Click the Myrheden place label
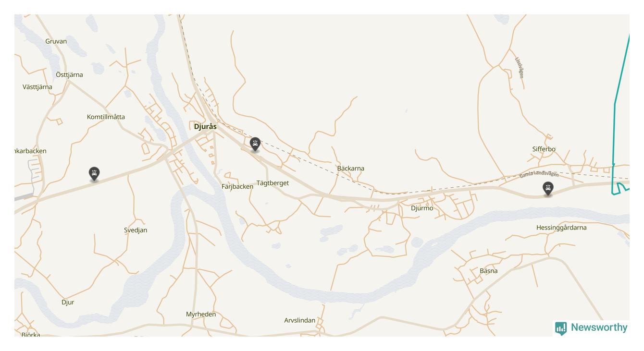644x351 pixels. 201,315
